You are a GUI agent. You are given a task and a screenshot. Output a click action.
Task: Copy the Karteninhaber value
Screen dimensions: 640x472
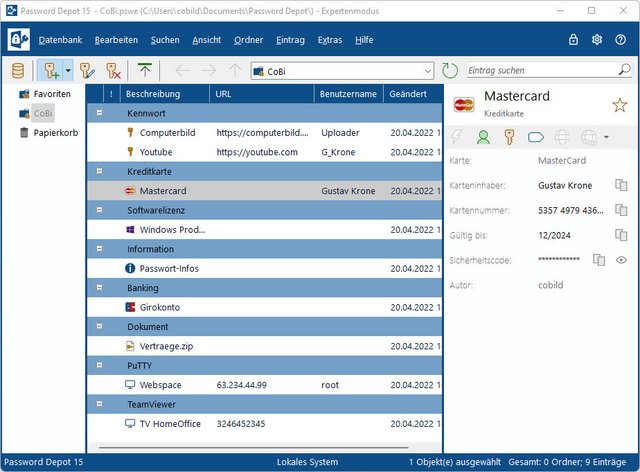point(621,185)
